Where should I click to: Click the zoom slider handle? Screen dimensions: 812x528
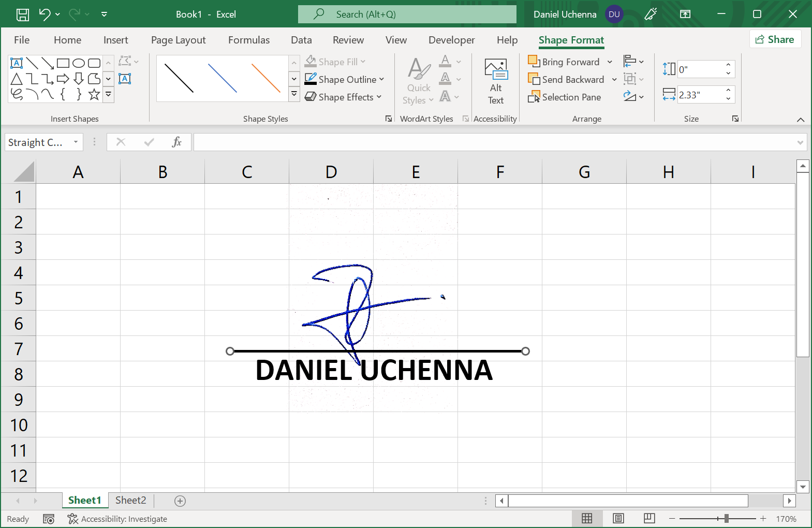point(726,518)
